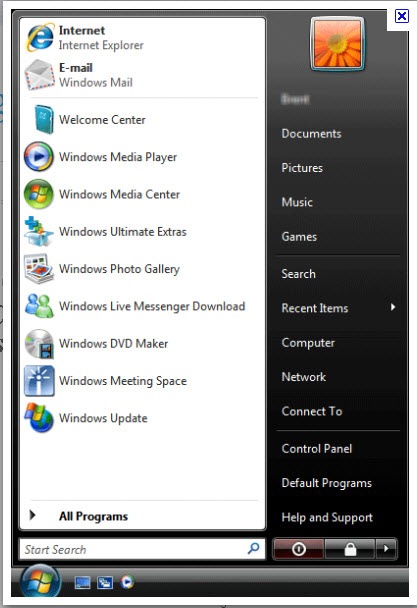Open Windows Ultimate Extras icon
Viewport: 417px width, 608px height.
(39, 231)
